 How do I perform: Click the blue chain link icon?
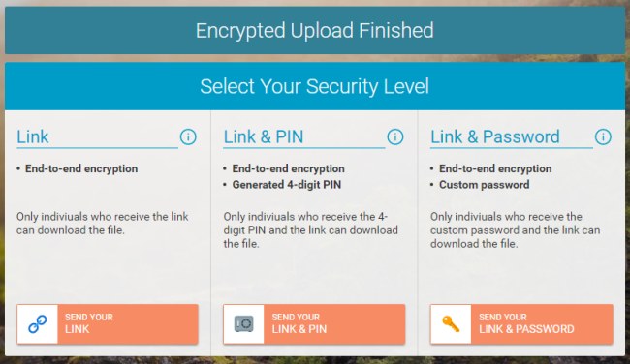pos(38,324)
